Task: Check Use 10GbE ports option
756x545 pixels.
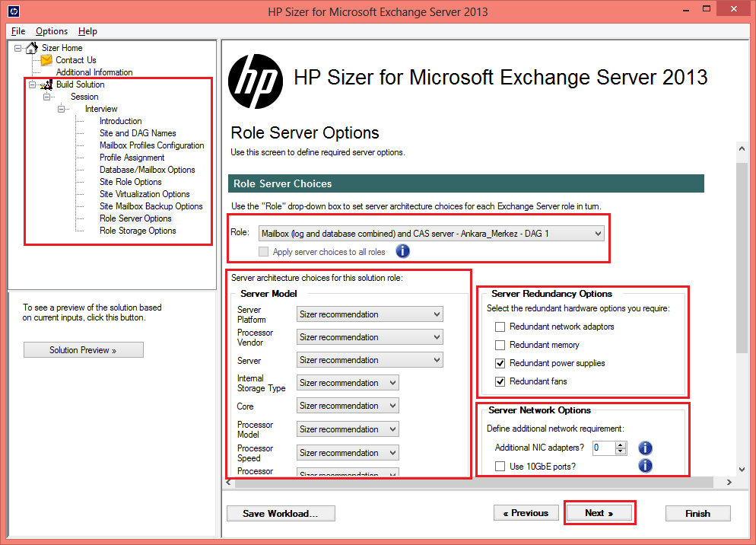Action: [x=500, y=467]
